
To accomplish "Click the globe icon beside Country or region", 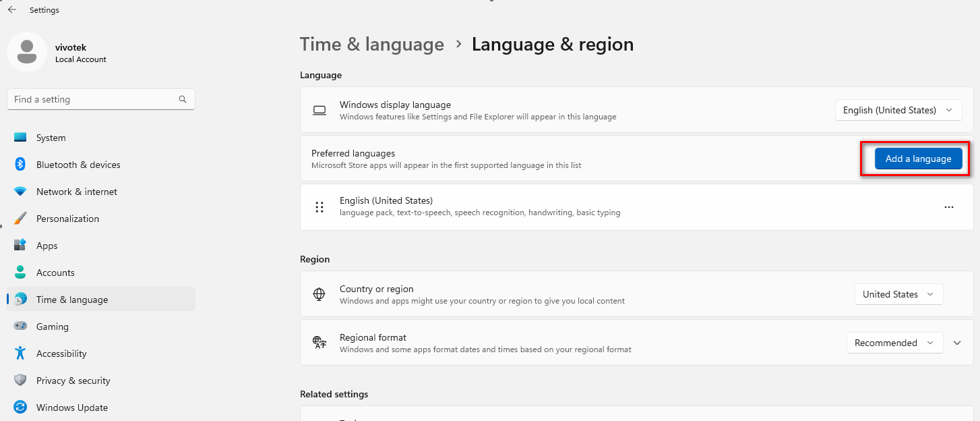I will (x=319, y=294).
